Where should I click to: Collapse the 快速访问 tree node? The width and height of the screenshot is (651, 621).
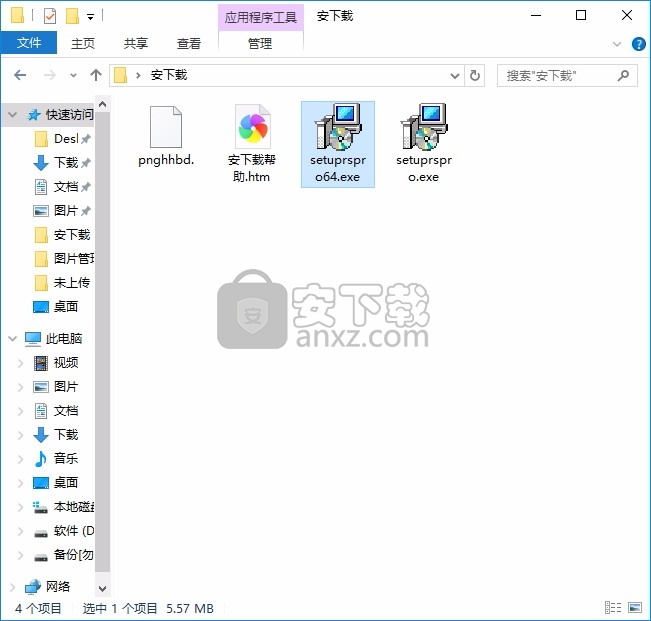(x=12, y=115)
